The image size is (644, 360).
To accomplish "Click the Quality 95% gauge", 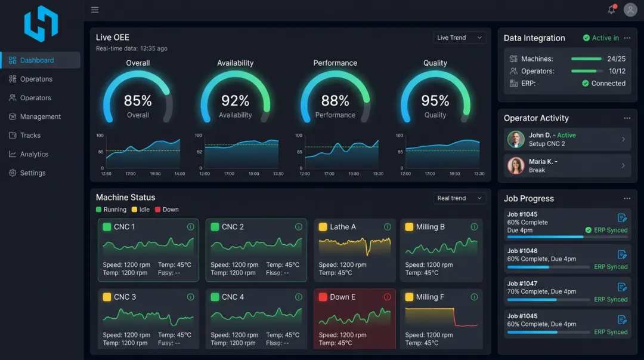I will pyautogui.click(x=435, y=97).
